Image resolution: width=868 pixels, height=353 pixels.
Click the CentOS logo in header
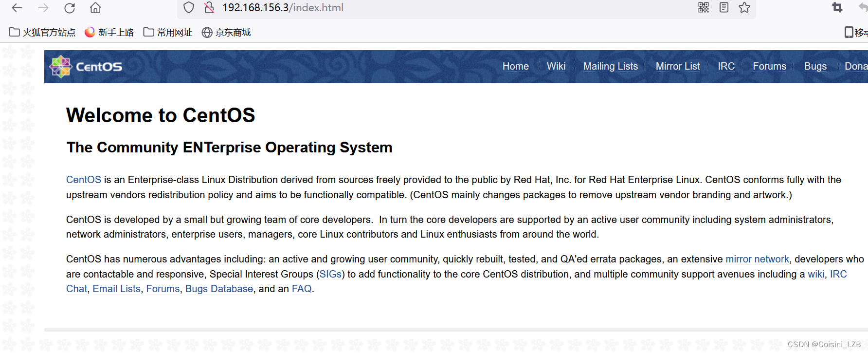point(86,67)
